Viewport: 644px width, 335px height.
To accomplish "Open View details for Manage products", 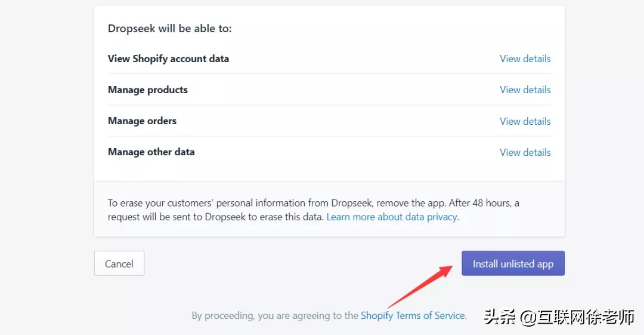I will (525, 90).
